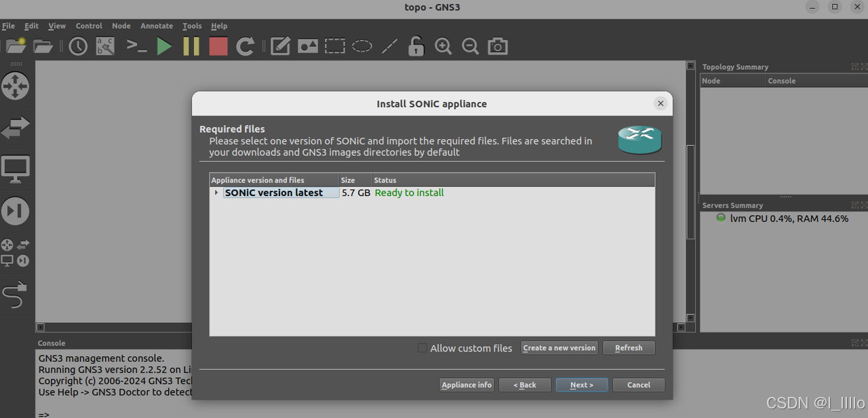
Task: Click the Status column header
Action: coord(513,180)
